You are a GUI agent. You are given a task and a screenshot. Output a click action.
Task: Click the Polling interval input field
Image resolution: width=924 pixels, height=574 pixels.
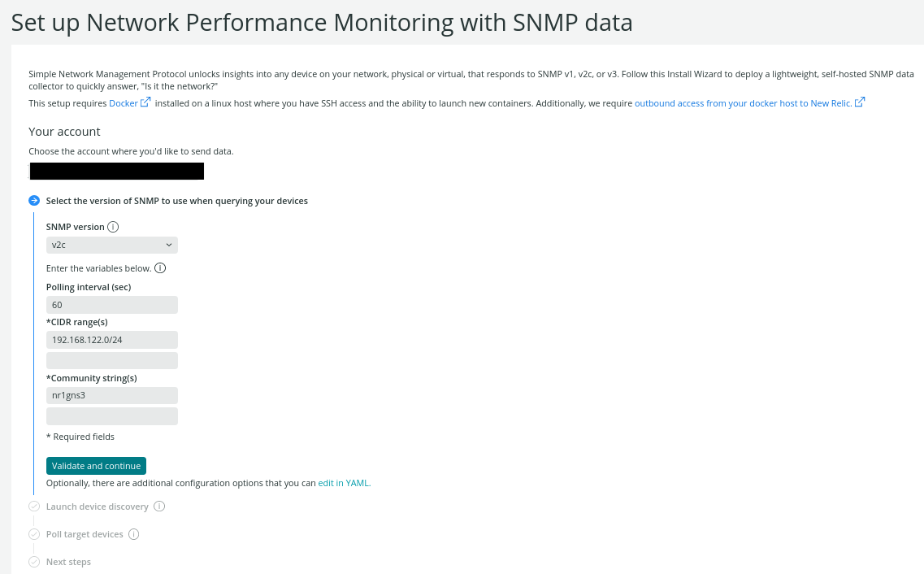tap(111, 304)
